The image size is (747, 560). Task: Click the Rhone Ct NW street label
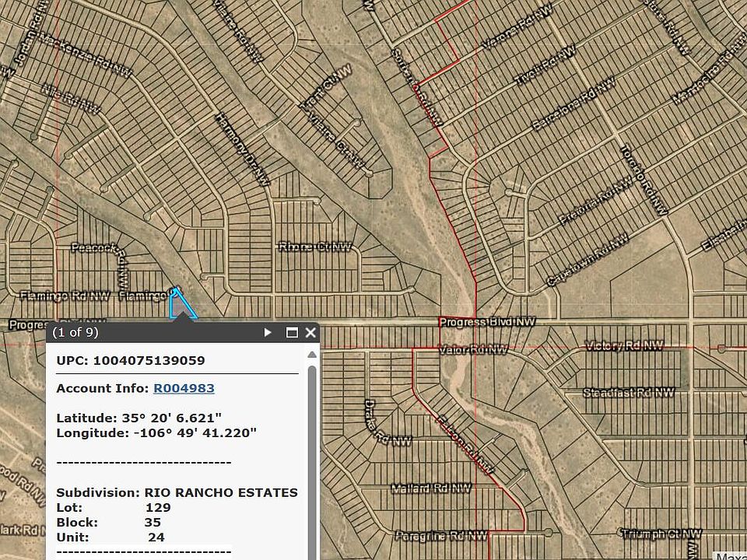315,247
